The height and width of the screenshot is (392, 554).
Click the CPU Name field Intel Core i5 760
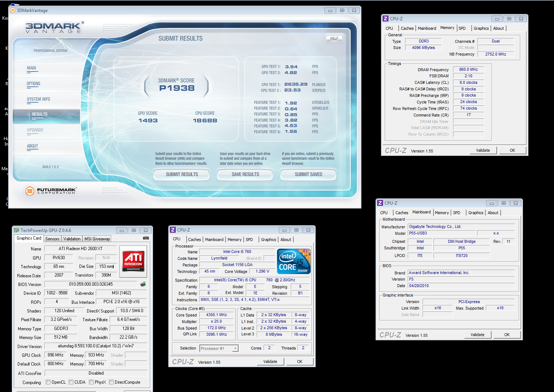point(237,252)
